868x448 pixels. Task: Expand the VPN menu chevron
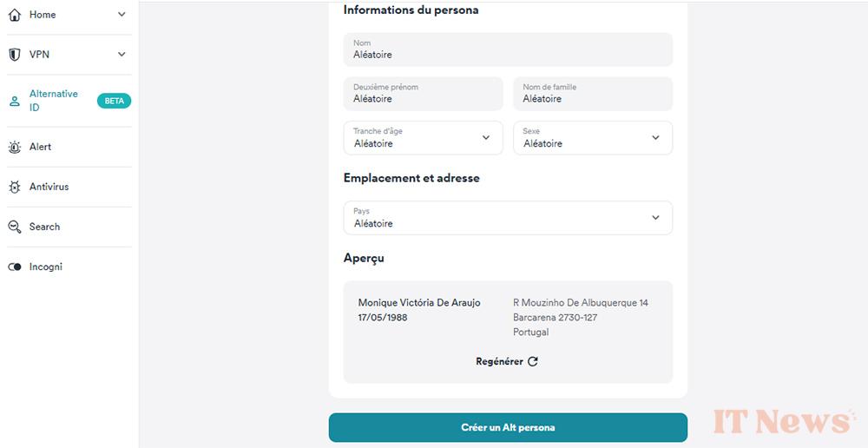122,55
